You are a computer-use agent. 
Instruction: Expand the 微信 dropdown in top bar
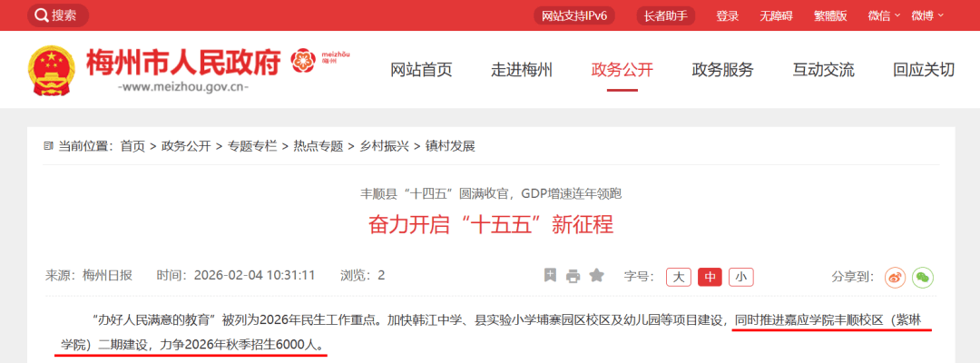(884, 15)
